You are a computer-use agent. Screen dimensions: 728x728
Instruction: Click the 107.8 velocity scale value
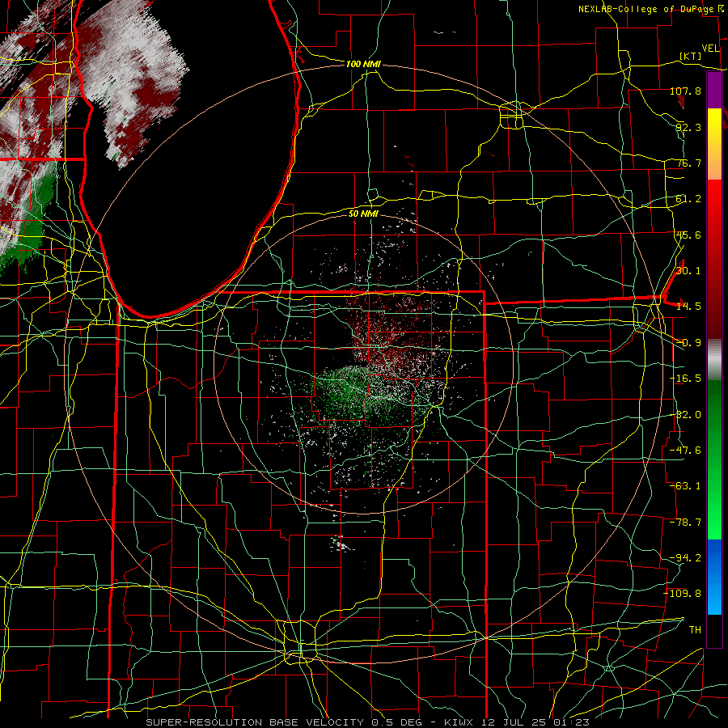click(x=685, y=91)
